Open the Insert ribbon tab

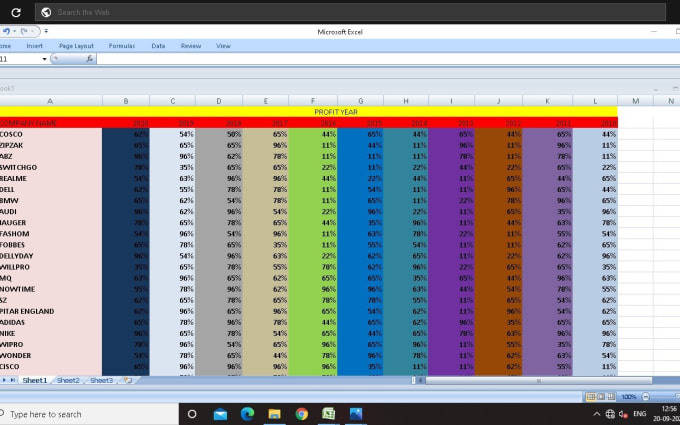tap(35, 46)
